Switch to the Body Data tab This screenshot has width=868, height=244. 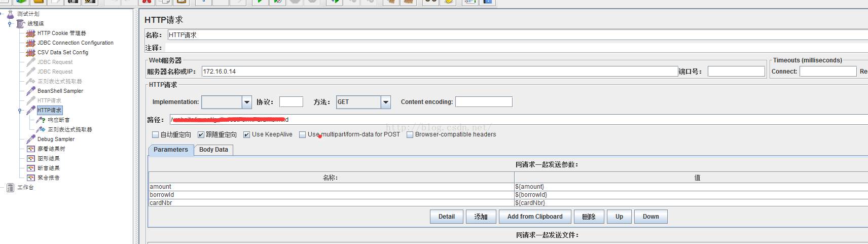point(213,150)
